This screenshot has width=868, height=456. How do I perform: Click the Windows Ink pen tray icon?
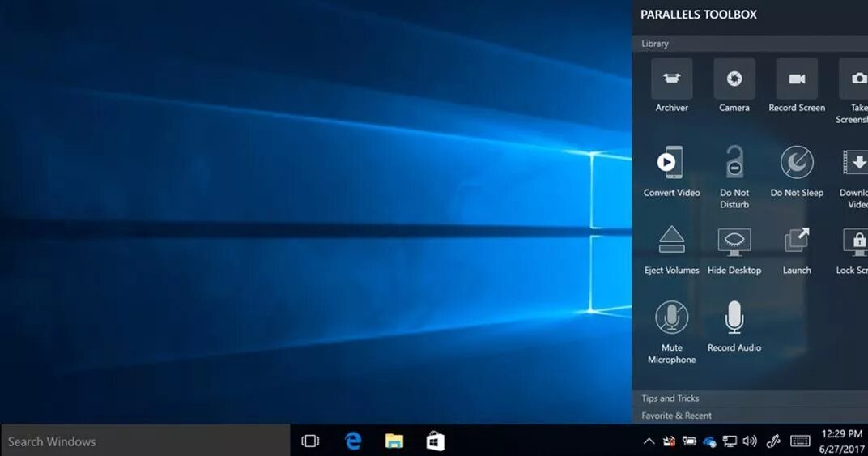tap(772, 441)
